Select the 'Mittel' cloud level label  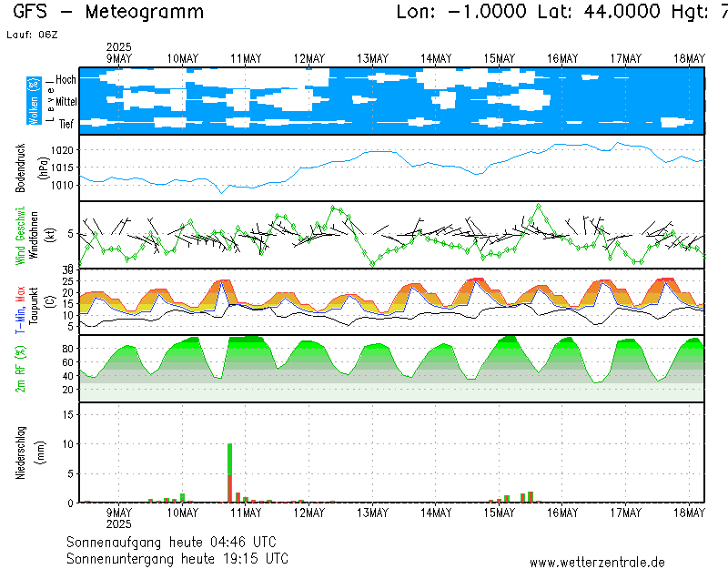(66, 102)
